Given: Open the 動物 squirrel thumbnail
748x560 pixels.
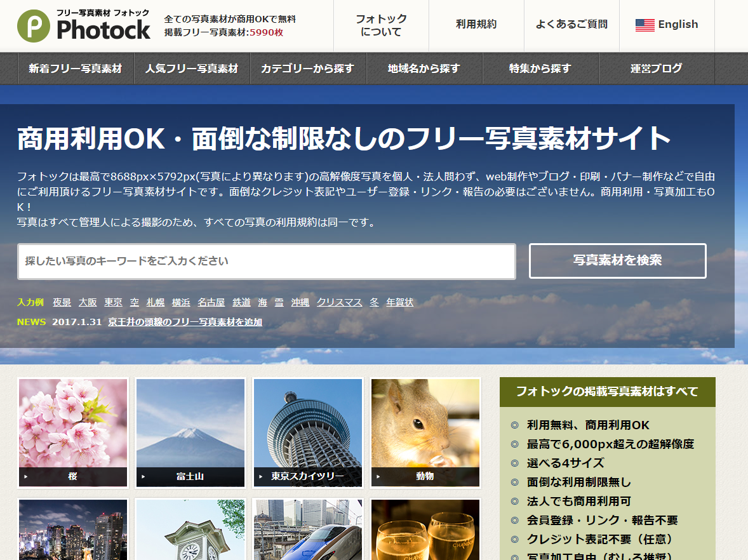Looking at the screenshot, I should pos(425,432).
